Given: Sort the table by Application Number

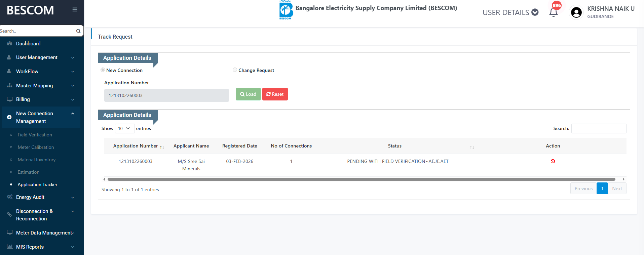Looking at the screenshot, I should click(162, 147).
